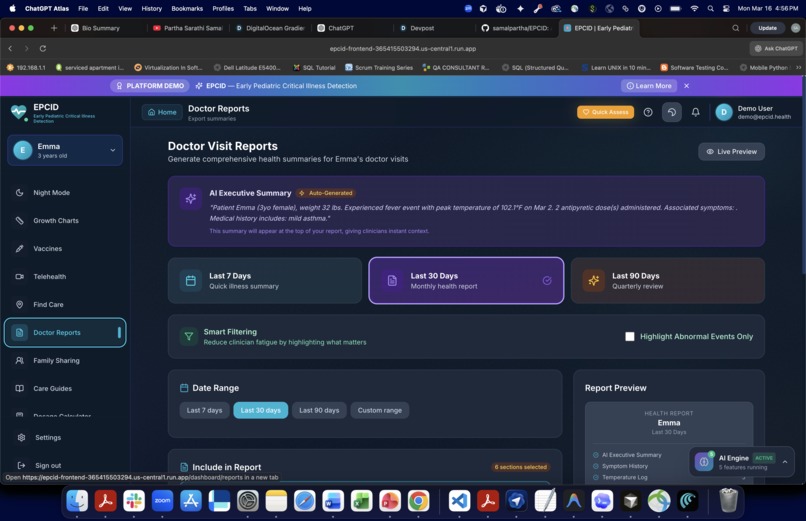The height and width of the screenshot is (521, 806).
Task: Open the File menu
Action: 83,8
